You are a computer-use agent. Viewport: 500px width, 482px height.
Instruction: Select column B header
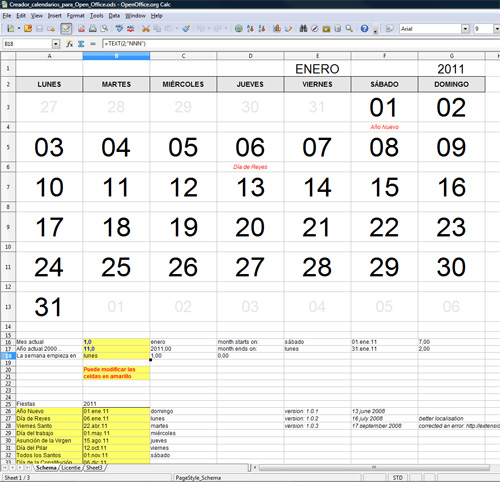116,56
